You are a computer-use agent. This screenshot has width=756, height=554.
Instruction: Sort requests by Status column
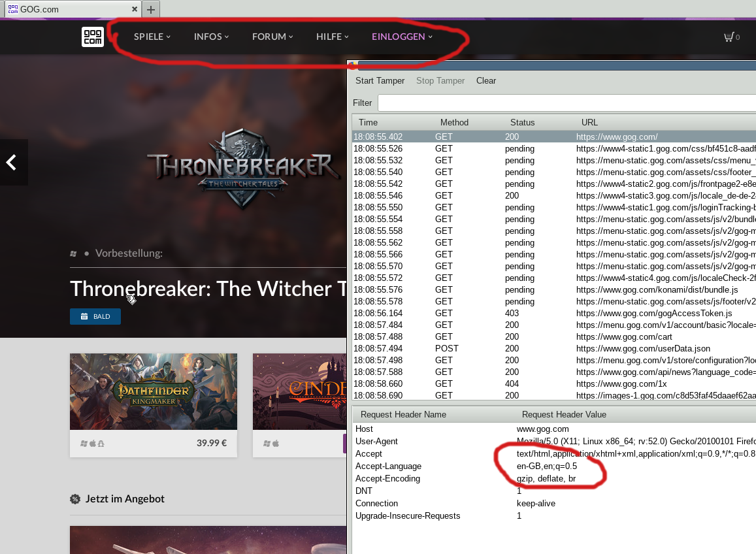click(522, 122)
